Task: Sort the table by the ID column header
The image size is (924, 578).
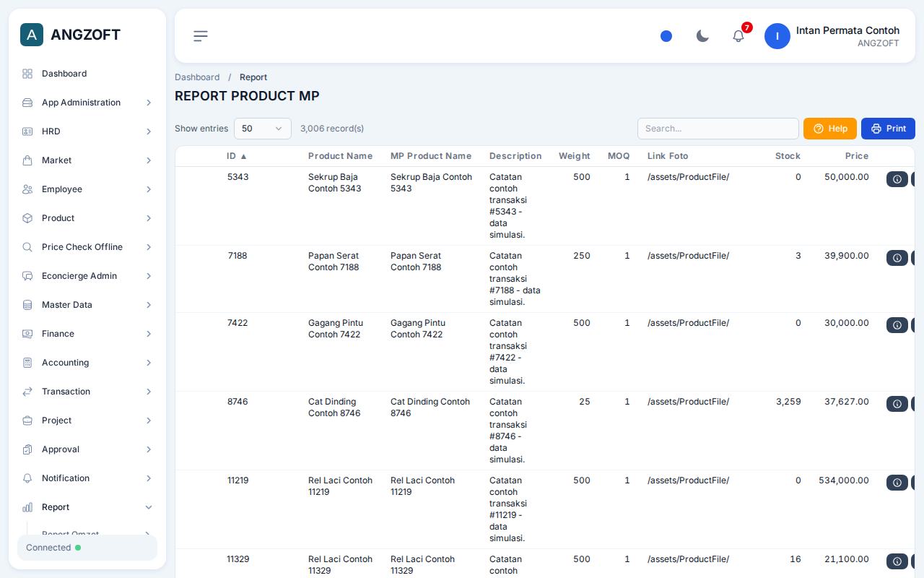Action: tap(237, 156)
